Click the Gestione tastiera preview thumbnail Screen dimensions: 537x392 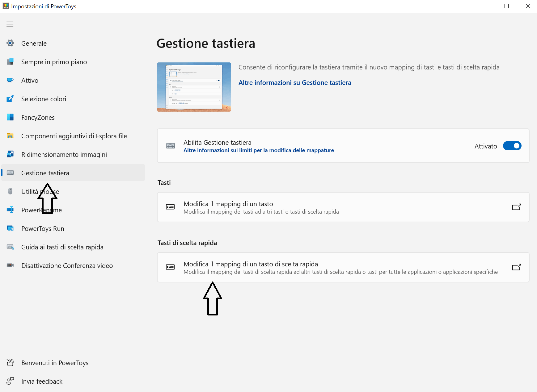pos(194,87)
